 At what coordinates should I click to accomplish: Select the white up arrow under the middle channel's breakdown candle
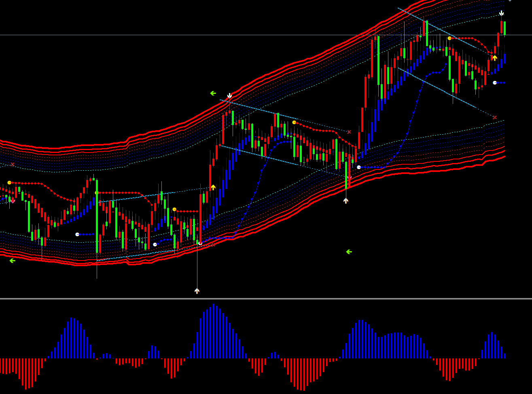tap(346, 200)
